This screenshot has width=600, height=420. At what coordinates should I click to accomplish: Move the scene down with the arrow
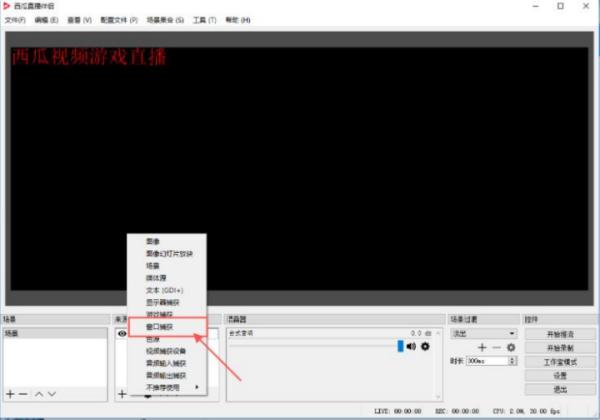pos(52,394)
